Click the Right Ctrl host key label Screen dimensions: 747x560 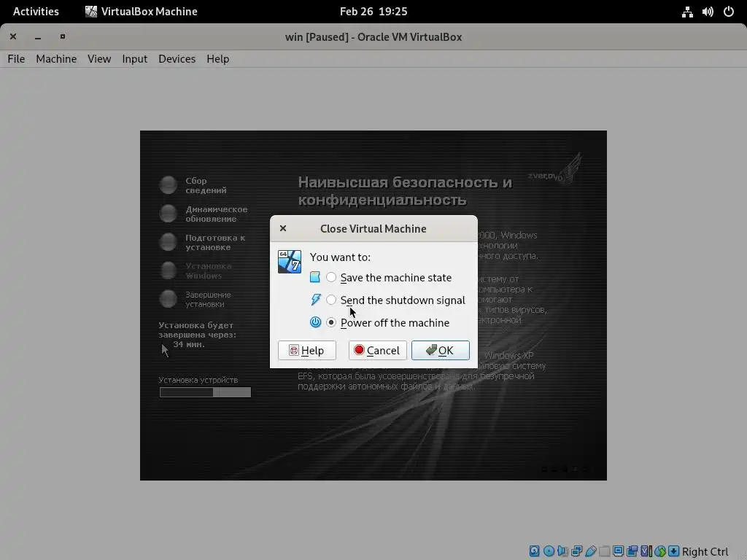(x=705, y=551)
